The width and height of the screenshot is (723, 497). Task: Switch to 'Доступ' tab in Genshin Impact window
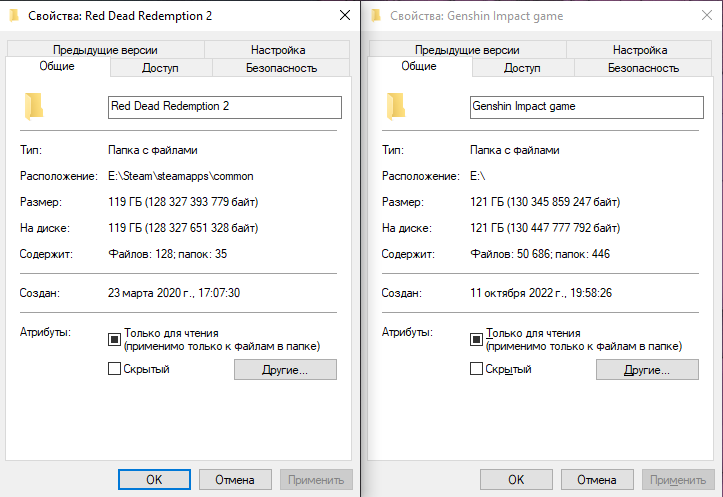click(522, 68)
